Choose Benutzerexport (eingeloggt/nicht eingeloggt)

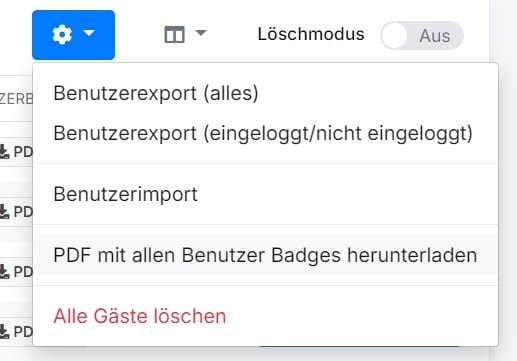263,133
